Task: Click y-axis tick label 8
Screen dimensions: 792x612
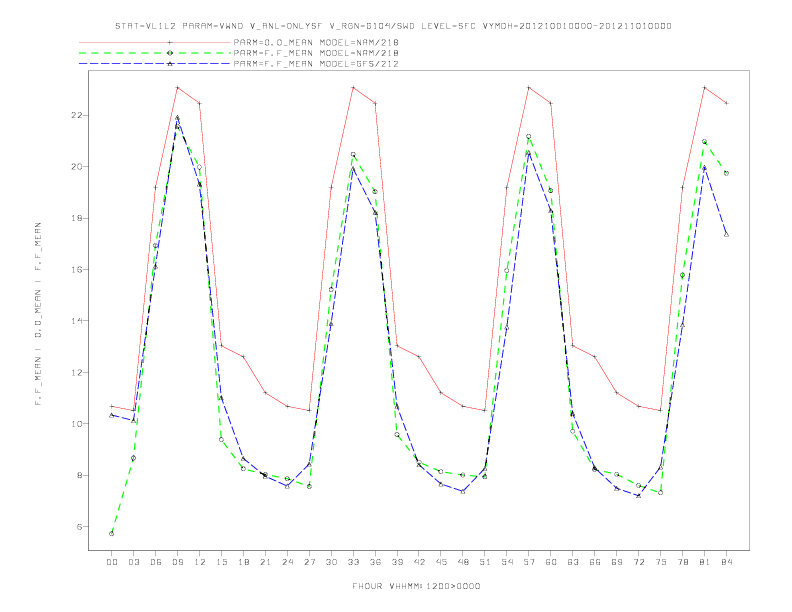Action: coord(79,475)
